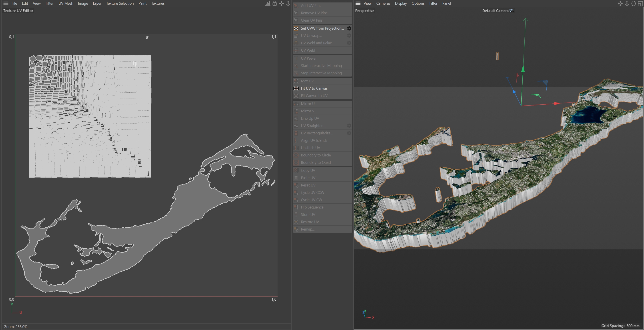Open the Texture Selection menu
Viewport: 644px width, 330px height.
(120, 3)
